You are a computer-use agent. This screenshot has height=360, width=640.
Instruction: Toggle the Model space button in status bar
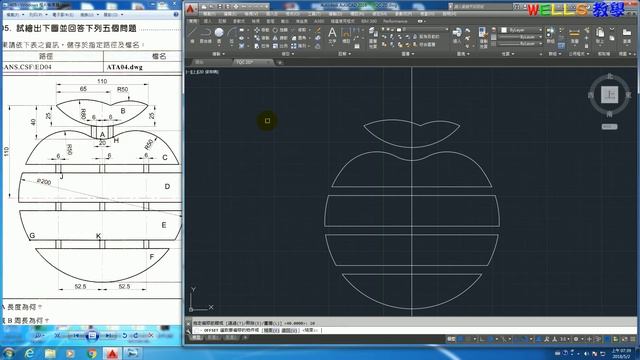(451, 340)
